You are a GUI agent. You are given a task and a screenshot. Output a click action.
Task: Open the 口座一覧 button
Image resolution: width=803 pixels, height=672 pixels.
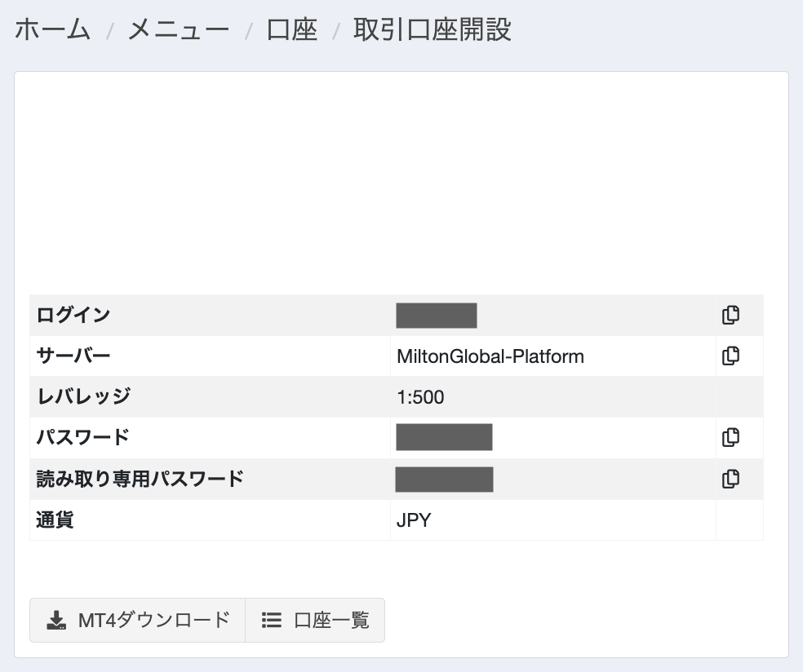[315, 620]
